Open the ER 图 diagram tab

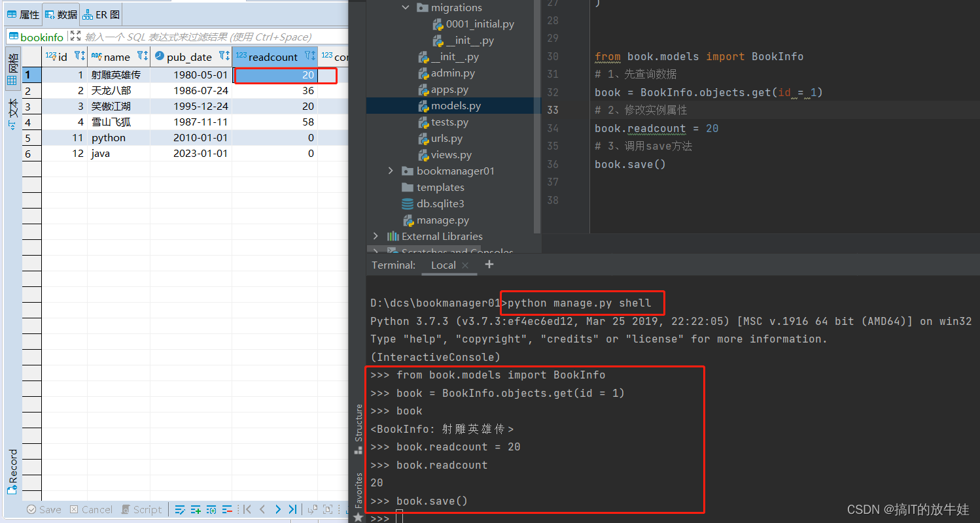(101, 14)
